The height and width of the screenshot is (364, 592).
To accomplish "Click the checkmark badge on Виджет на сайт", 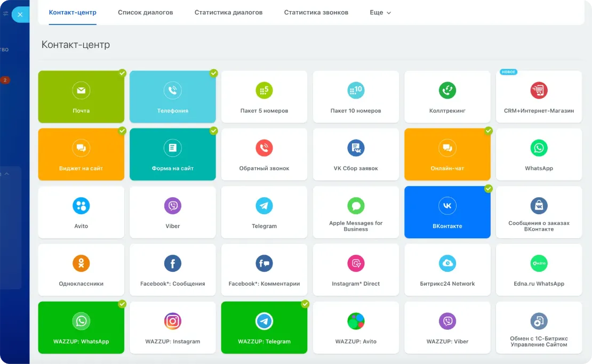I will click(122, 131).
